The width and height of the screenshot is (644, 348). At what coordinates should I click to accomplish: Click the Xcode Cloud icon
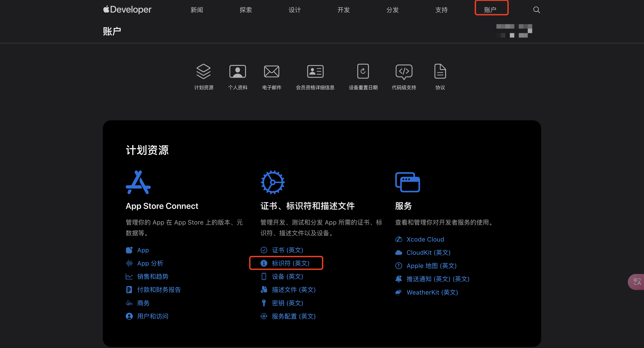(398, 239)
